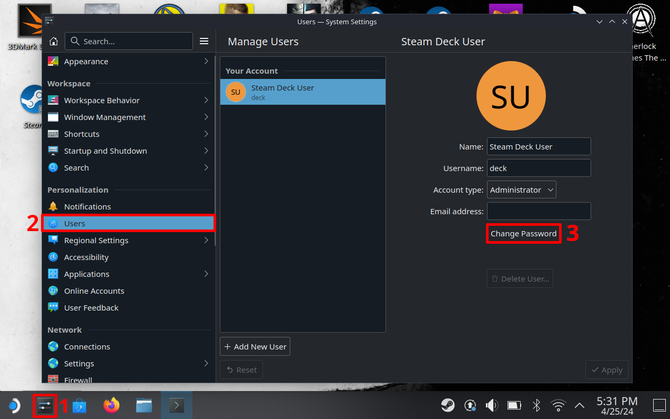Image resolution: width=670 pixels, height=419 pixels.
Task: Select the Steam Deck User account row
Action: point(303,92)
